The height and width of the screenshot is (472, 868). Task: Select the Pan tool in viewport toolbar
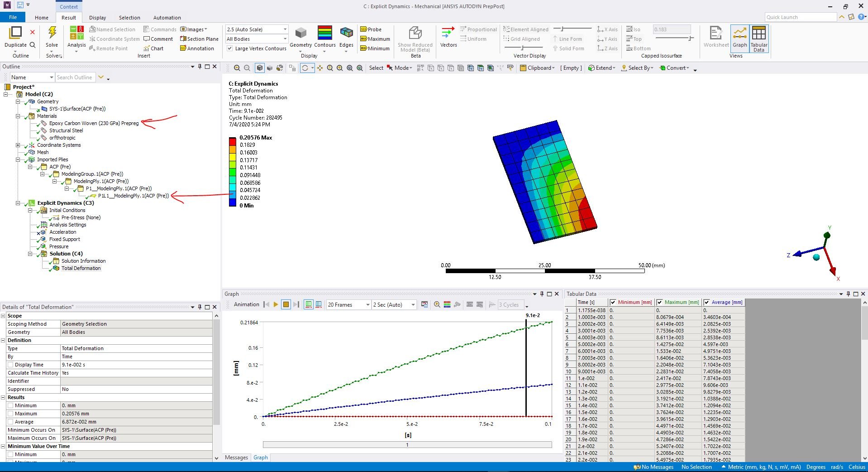coord(320,68)
